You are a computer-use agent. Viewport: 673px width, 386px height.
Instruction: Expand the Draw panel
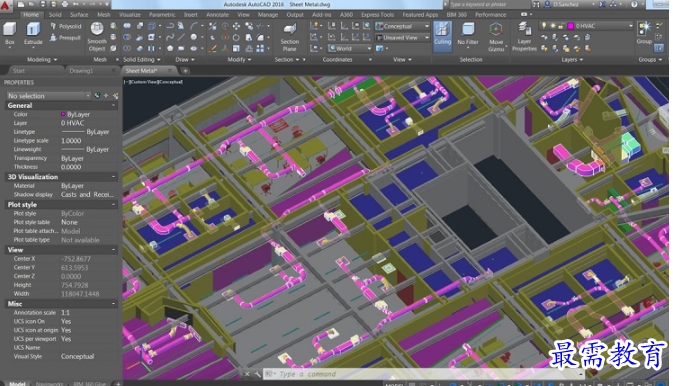pos(185,60)
